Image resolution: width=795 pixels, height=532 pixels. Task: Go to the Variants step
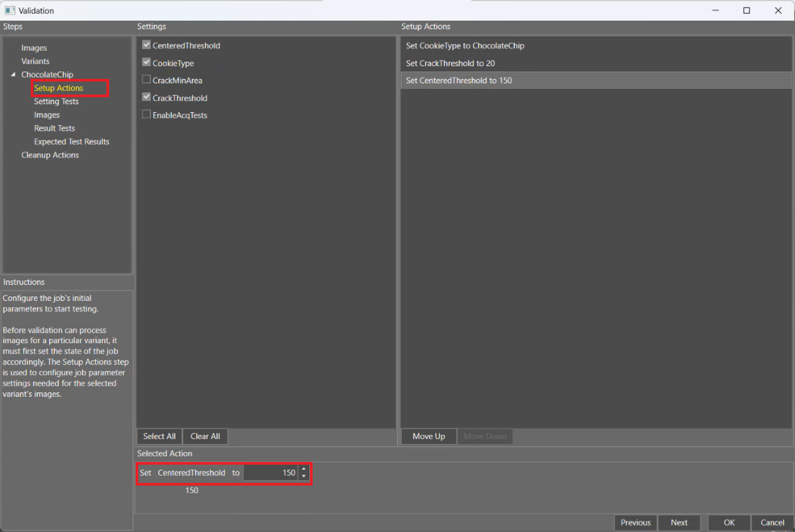pyautogui.click(x=35, y=61)
